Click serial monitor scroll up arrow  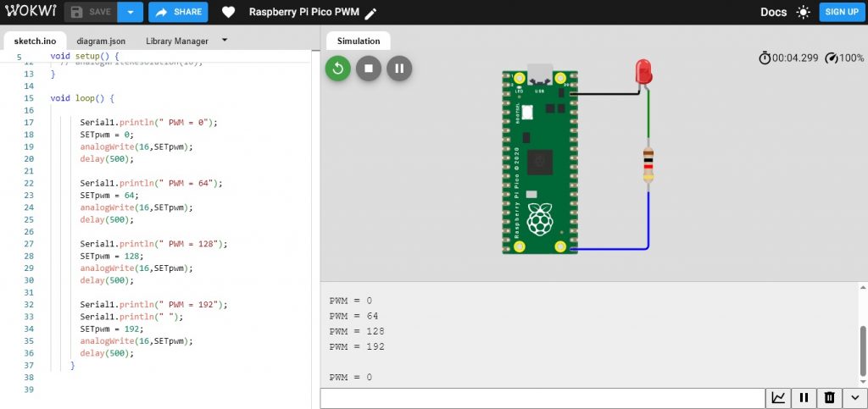click(x=863, y=287)
